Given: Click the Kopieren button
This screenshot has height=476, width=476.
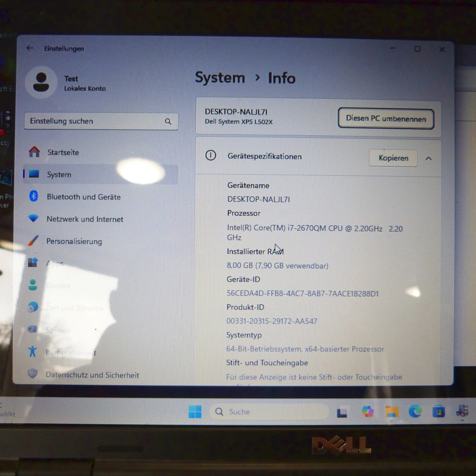Looking at the screenshot, I should click(393, 158).
